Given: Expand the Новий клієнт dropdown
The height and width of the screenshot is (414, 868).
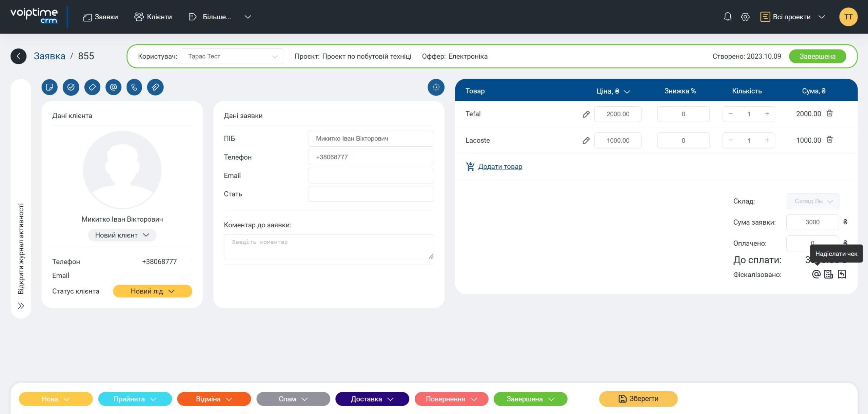Looking at the screenshot, I should click(x=122, y=235).
